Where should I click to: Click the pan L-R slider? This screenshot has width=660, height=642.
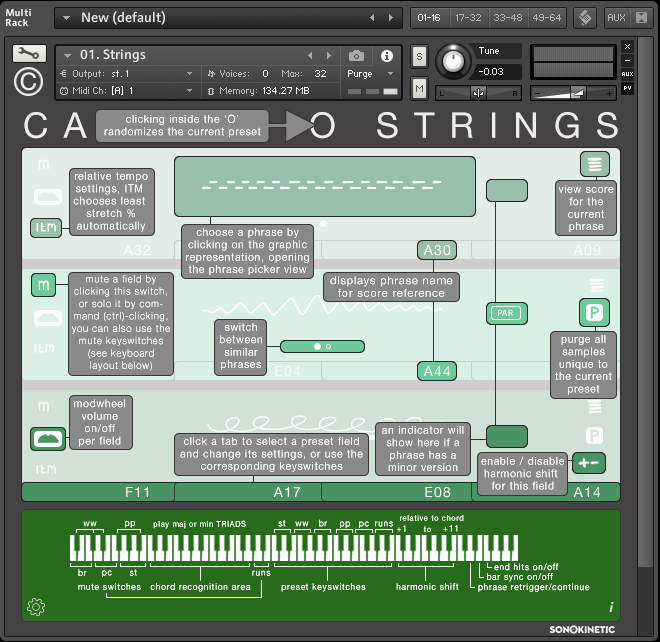coord(478,93)
